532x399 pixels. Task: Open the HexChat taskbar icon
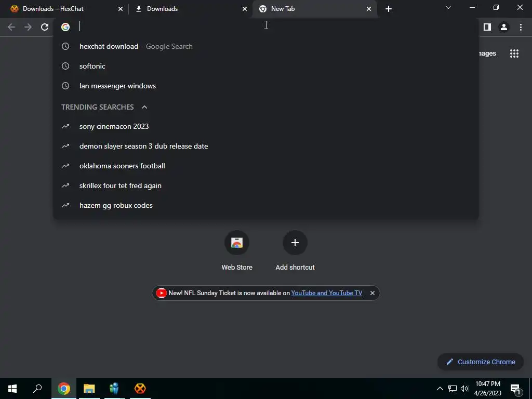(x=140, y=389)
